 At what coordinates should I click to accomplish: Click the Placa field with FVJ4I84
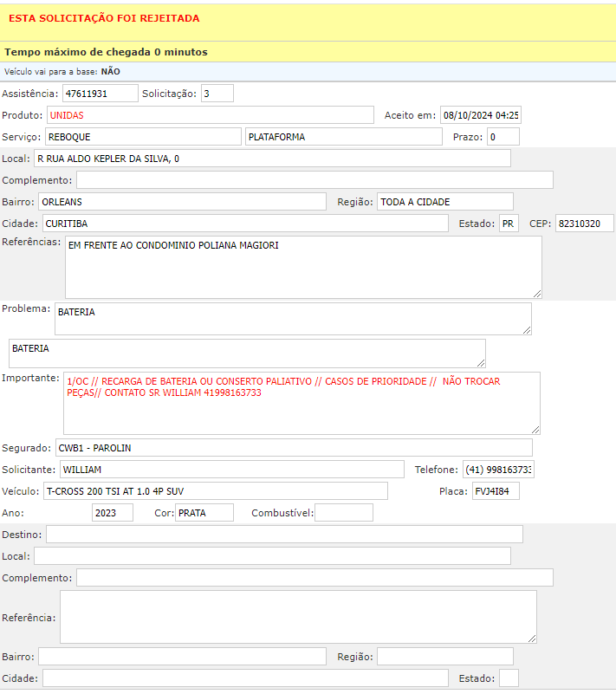[x=496, y=491]
